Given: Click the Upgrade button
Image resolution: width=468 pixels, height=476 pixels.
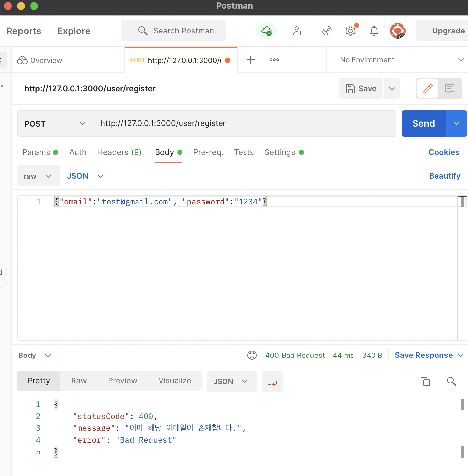Looking at the screenshot, I should tap(442, 31).
